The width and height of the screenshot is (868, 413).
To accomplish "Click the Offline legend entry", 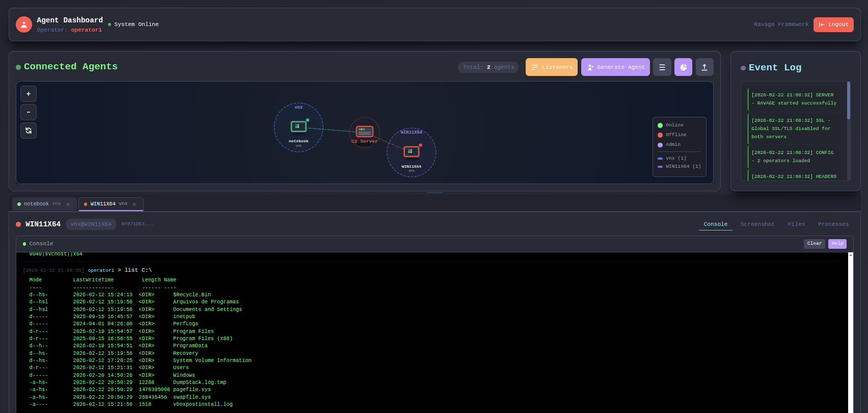I will 672,135.
